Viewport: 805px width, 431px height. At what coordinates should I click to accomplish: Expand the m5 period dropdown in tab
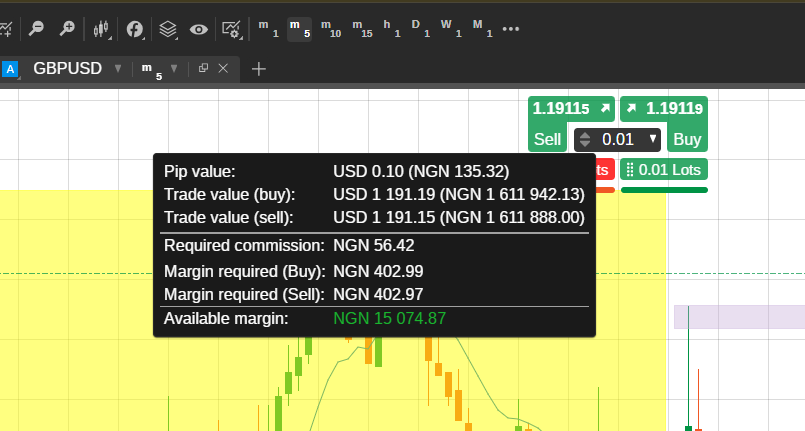pos(174,68)
